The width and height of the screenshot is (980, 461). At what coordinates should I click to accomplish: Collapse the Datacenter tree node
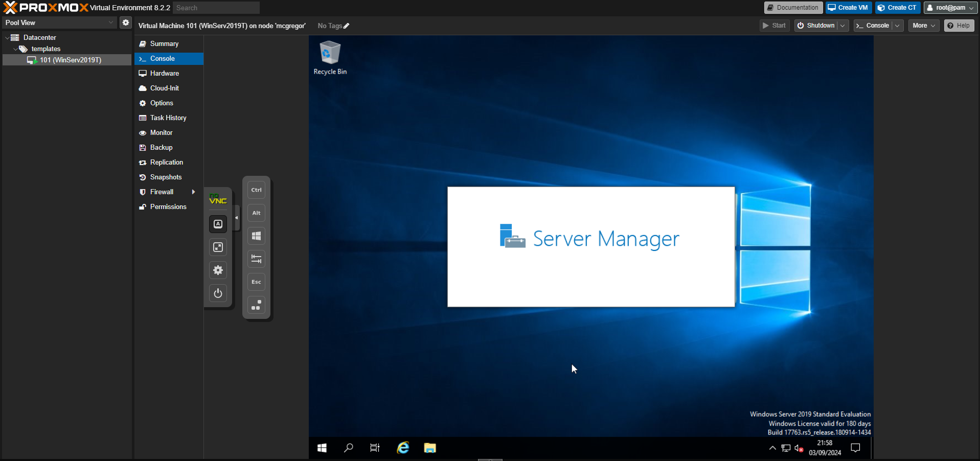7,38
